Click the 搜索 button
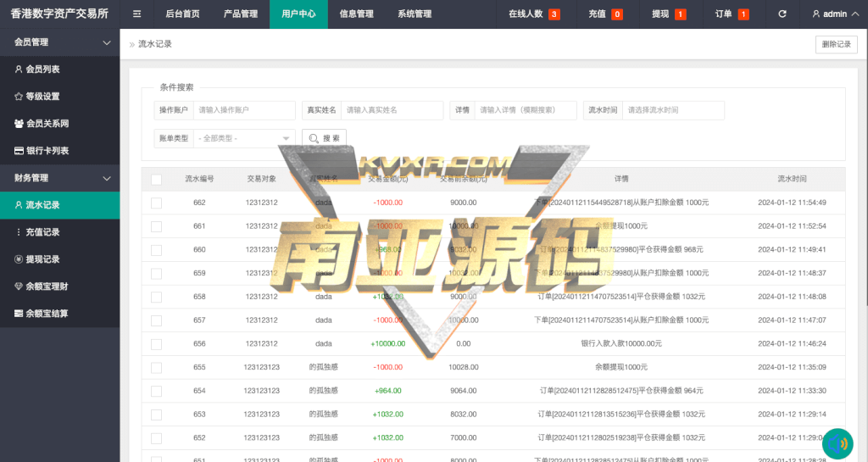868x462 pixels. click(x=324, y=138)
